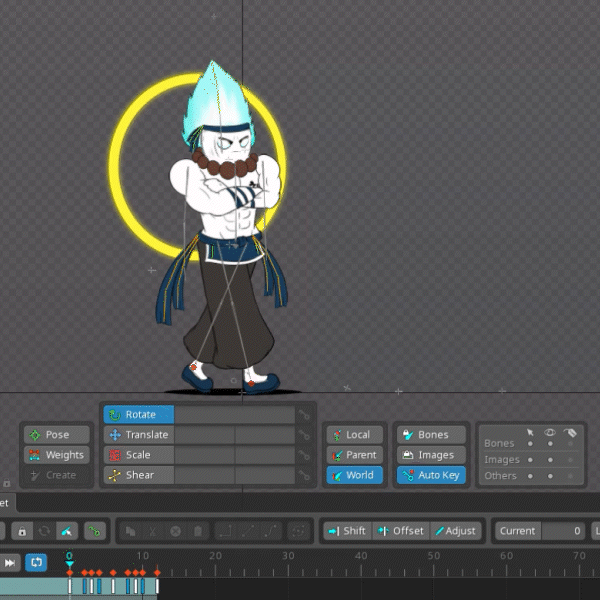The width and height of the screenshot is (600, 600).
Task: Click the eye column header icon
Action: [550, 432]
